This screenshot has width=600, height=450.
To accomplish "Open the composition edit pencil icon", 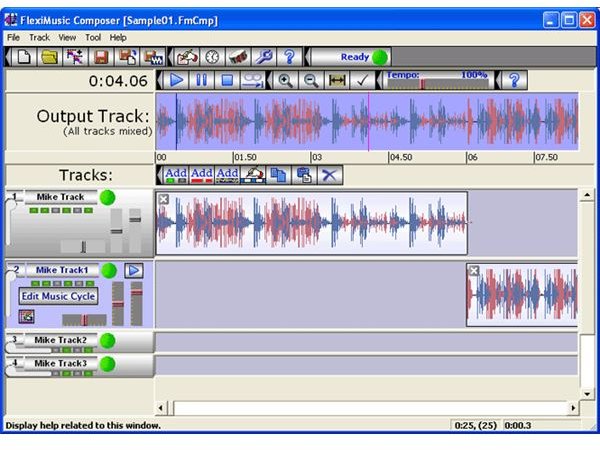I will (x=187, y=57).
